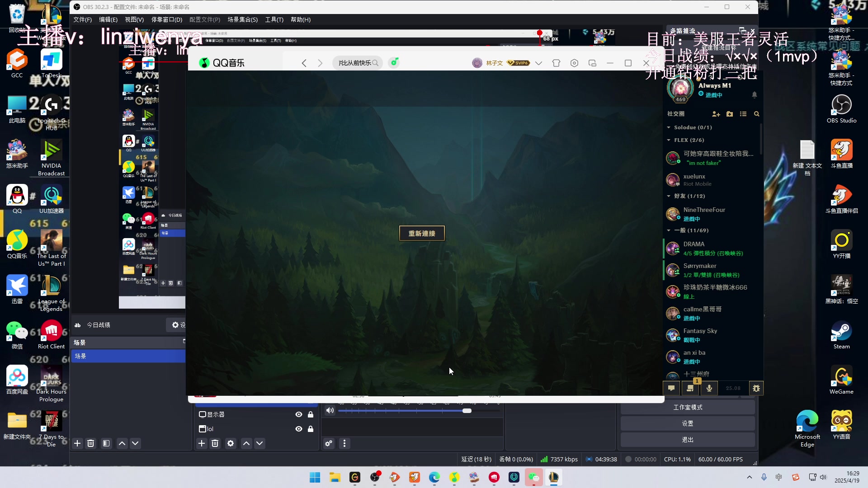Focus the QQ Music search field
Screen dimensions: 868x488
pyautogui.click(x=358, y=63)
